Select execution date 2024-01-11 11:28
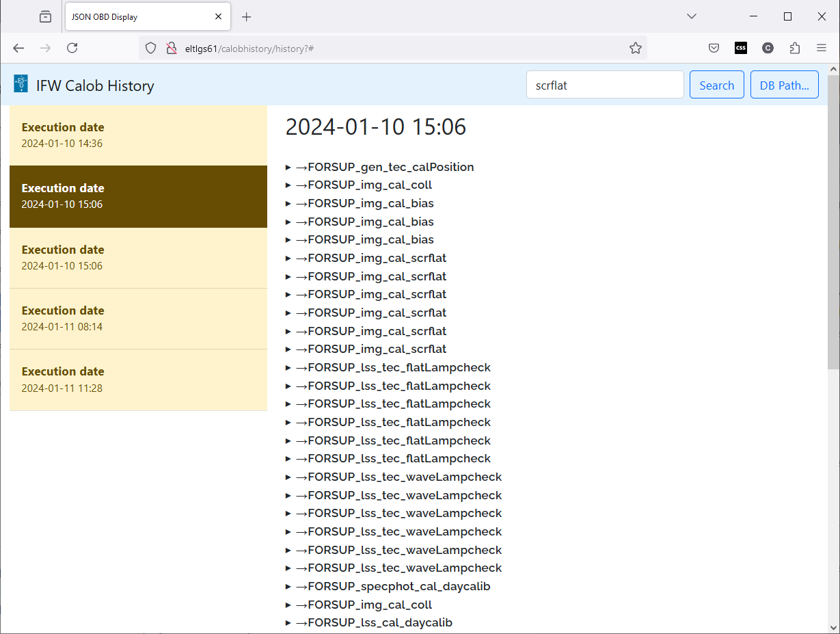The width and height of the screenshot is (840, 634). pos(138,380)
